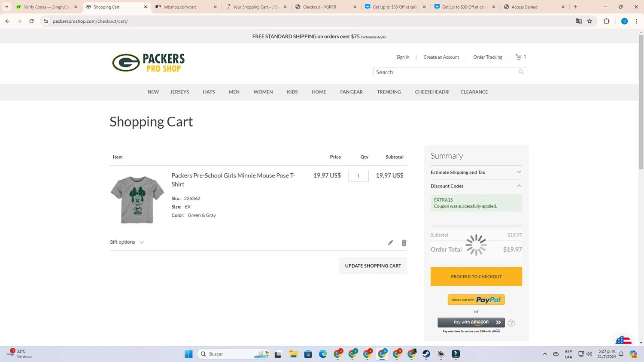The width and height of the screenshot is (644, 362).
Task: Open the volume control in the tray
Action: tap(589, 354)
